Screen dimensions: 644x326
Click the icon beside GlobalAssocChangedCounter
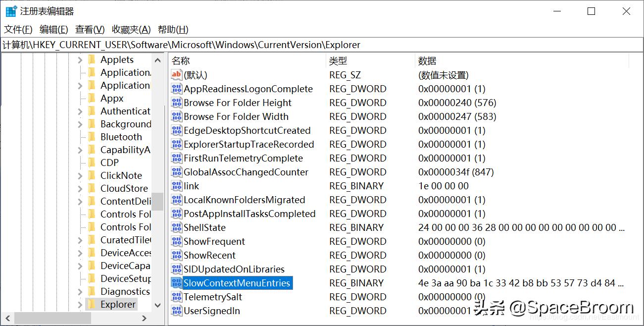(177, 172)
